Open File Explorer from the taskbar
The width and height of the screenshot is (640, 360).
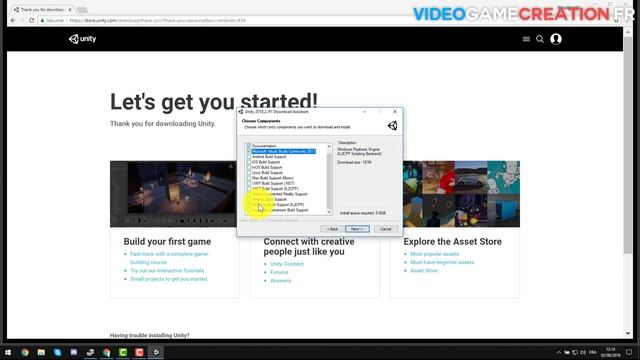(x=41, y=352)
